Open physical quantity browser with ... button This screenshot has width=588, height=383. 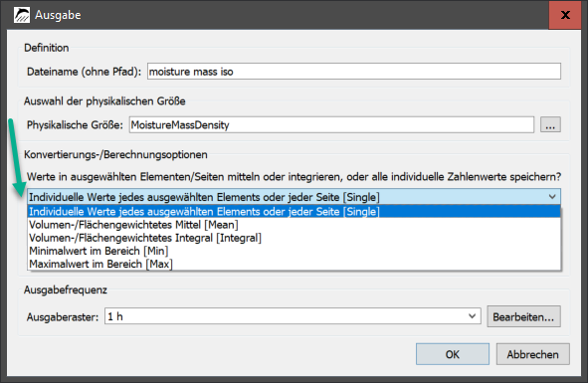[x=550, y=125]
